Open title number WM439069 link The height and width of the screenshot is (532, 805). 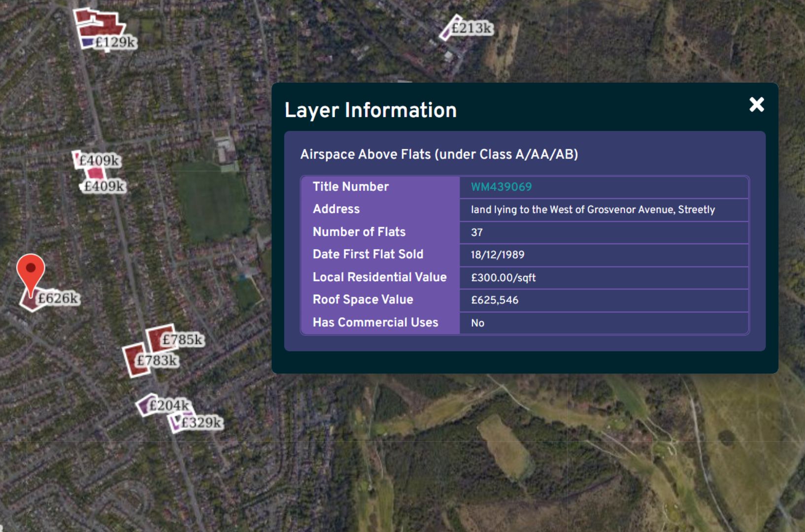tap(501, 187)
